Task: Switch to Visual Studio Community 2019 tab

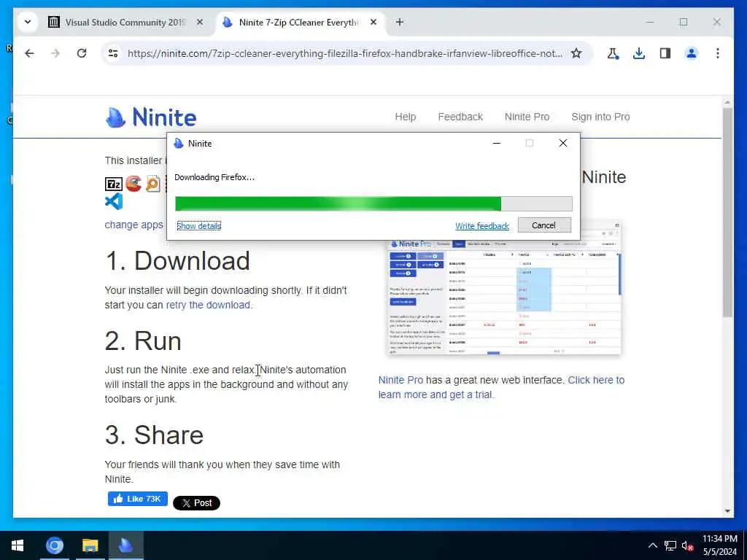Action: (x=125, y=22)
